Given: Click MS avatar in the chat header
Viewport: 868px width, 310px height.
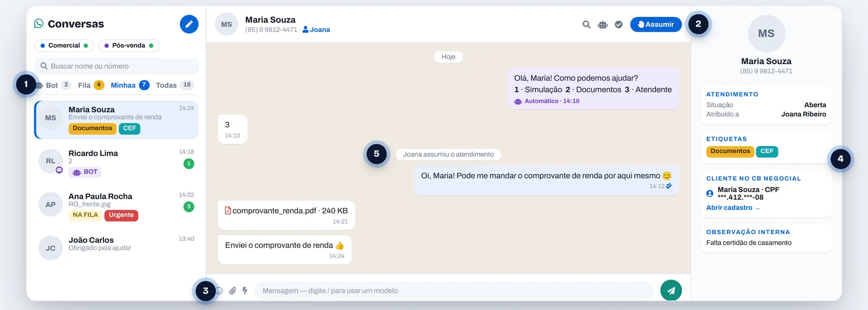Looking at the screenshot, I should coord(227,24).
